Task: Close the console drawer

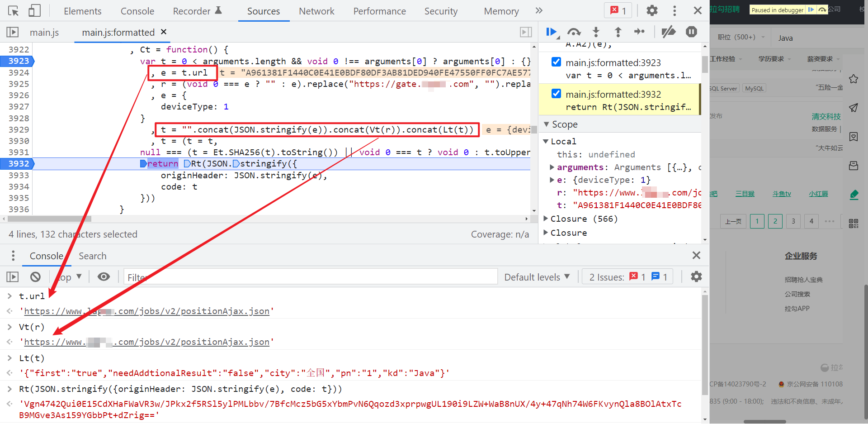Action: pos(696,255)
